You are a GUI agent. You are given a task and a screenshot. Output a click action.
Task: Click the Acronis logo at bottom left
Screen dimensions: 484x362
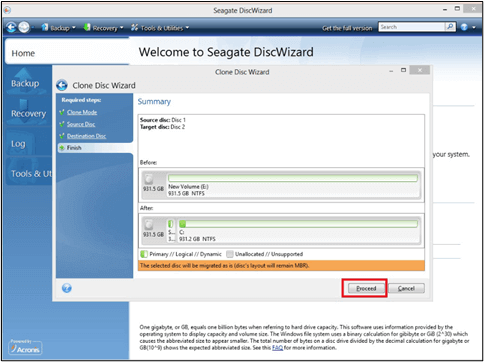[x=25, y=348]
